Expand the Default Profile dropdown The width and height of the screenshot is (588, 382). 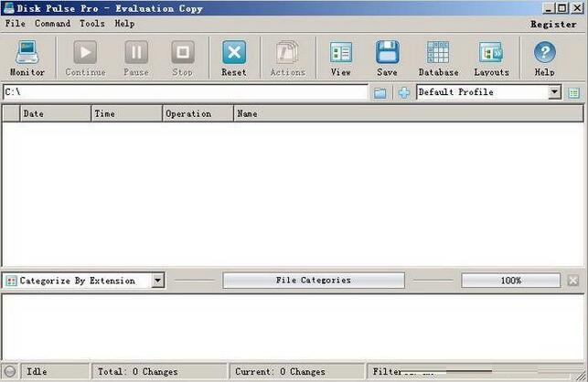pyautogui.click(x=554, y=92)
